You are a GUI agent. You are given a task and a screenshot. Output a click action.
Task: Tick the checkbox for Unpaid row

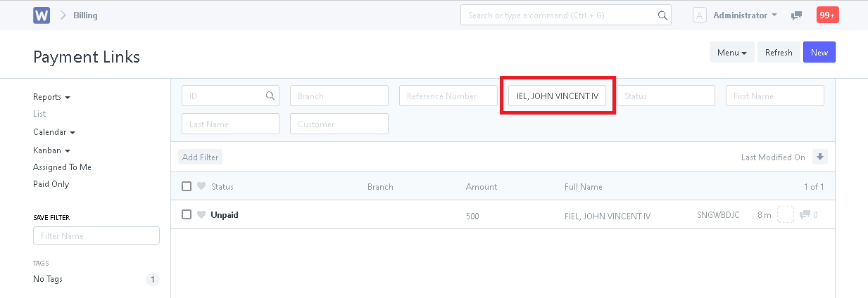(x=187, y=214)
